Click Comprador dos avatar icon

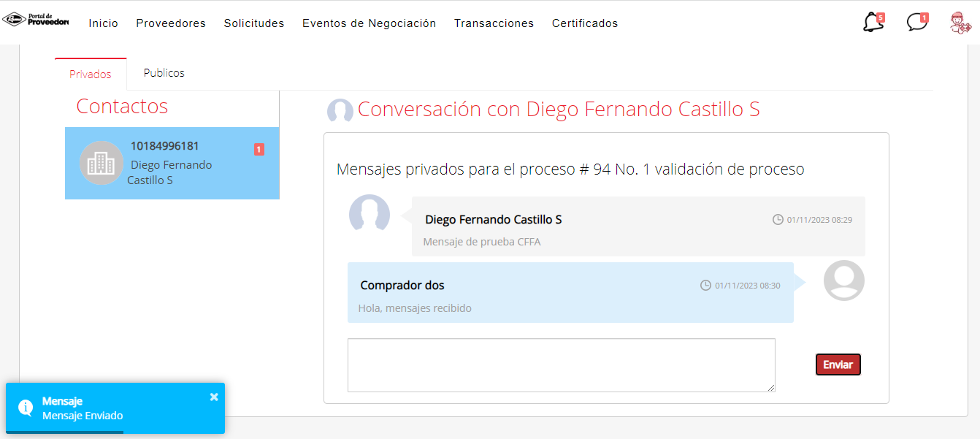[843, 280]
